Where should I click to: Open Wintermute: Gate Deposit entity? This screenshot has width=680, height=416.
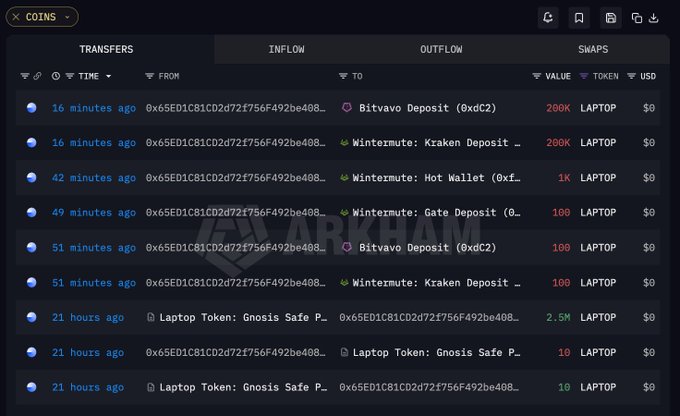pyautogui.click(x=436, y=213)
